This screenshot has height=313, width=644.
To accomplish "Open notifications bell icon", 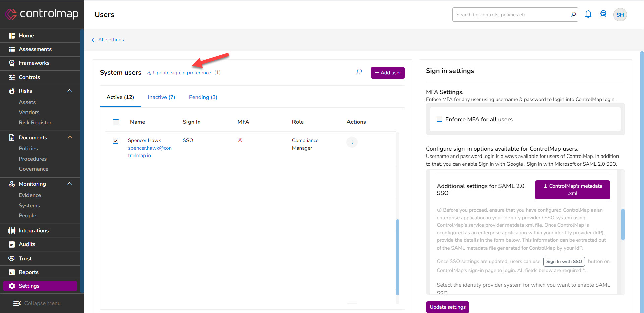I will [x=588, y=14].
